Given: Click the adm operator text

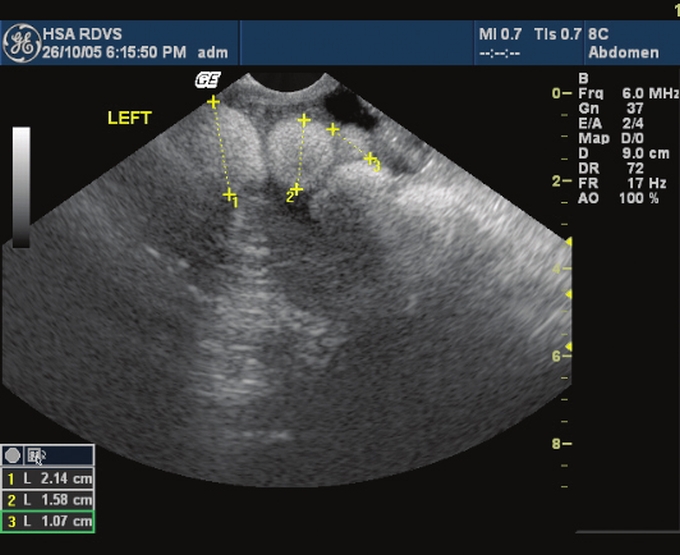Looking at the screenshot, I should (212, 53).
